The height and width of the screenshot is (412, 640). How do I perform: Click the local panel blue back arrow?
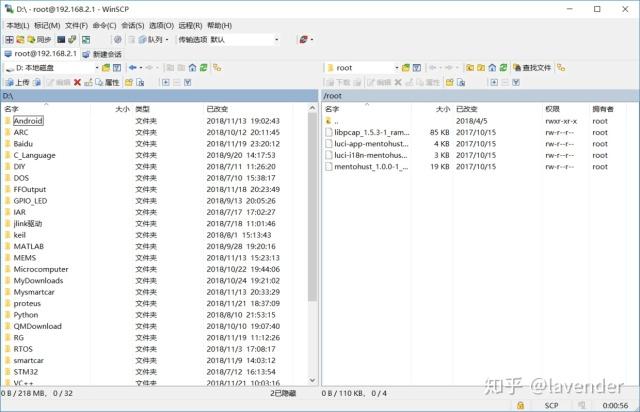(132, 68)
